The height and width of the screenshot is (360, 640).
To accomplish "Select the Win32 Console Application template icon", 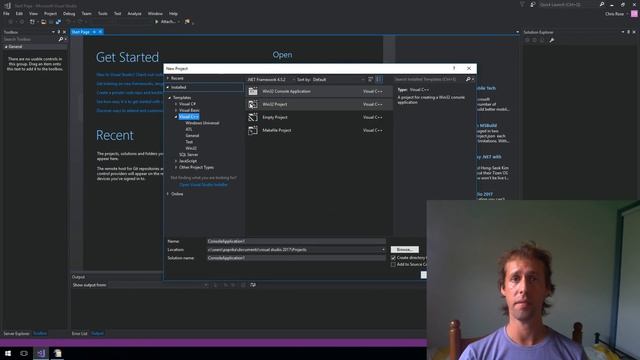I will click(x=253, y=91).
